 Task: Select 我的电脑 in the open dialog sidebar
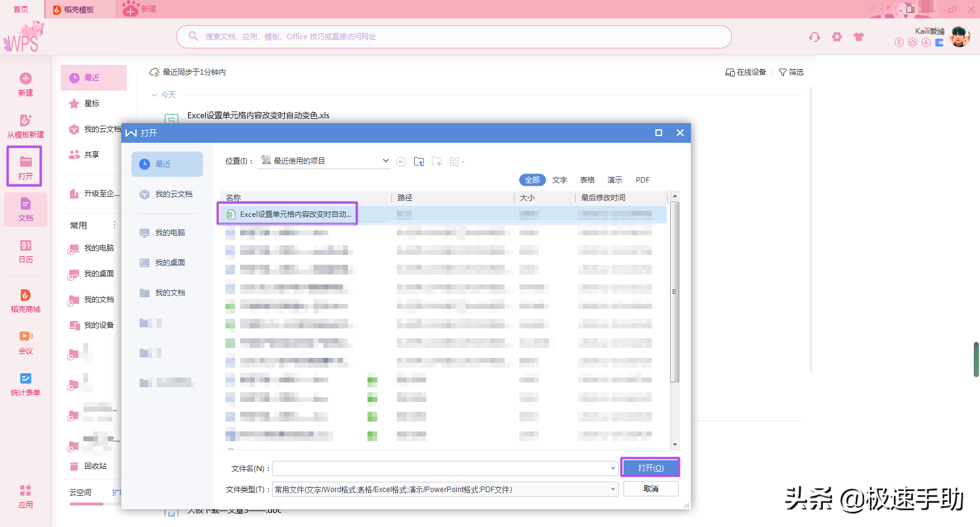tap(167, 233)
